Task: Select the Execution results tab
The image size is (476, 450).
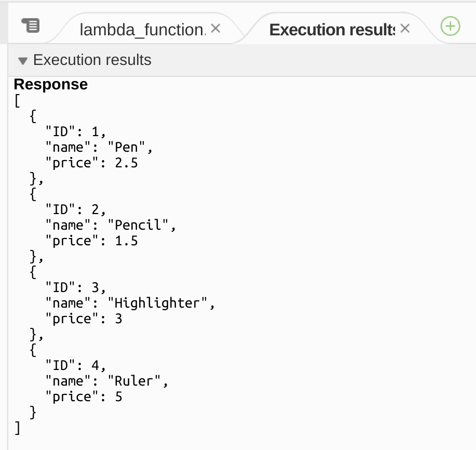Action: (332, 30)
